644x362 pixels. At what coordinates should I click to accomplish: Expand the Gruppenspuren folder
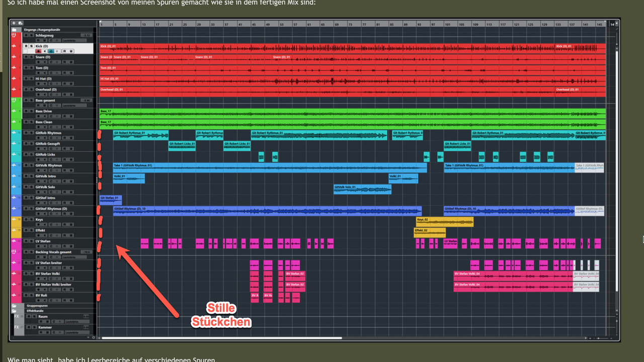coord(14,306)
